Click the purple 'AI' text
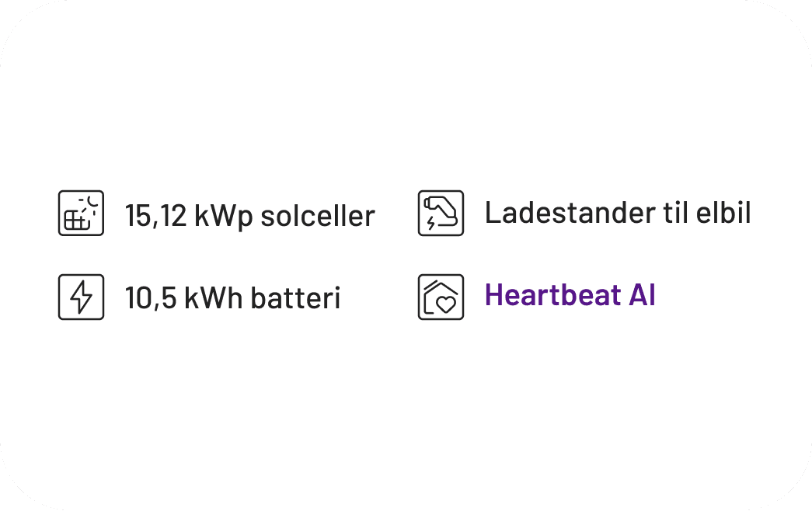Screen dimensions: 812x511 [643, 296]
